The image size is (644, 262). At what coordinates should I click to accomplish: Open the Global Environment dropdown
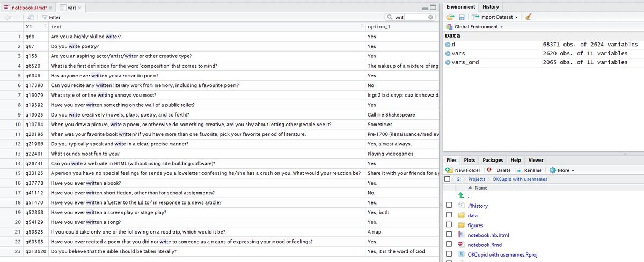[x=474, y=27]
